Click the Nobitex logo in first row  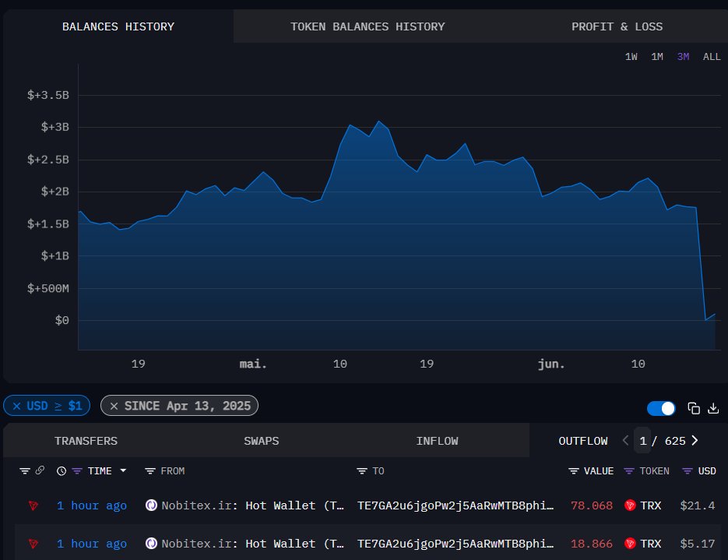click(151, 505)
